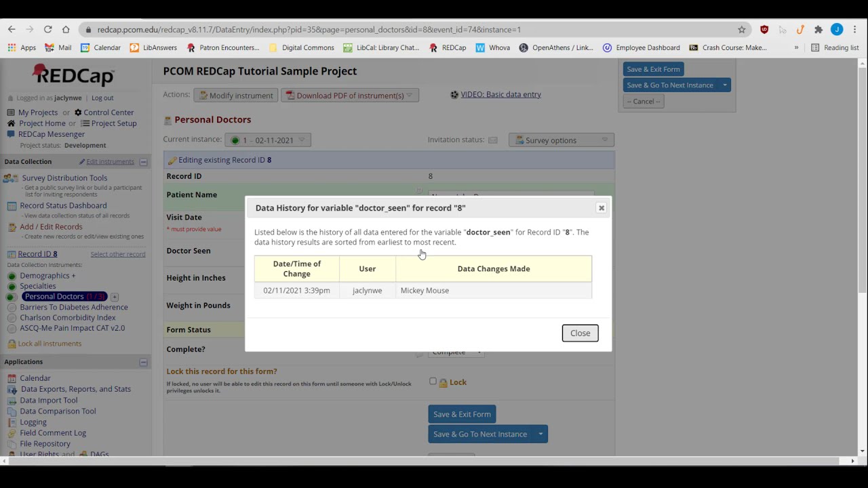
Task: Open the Data Import Tool
Action: click(49, 400)
